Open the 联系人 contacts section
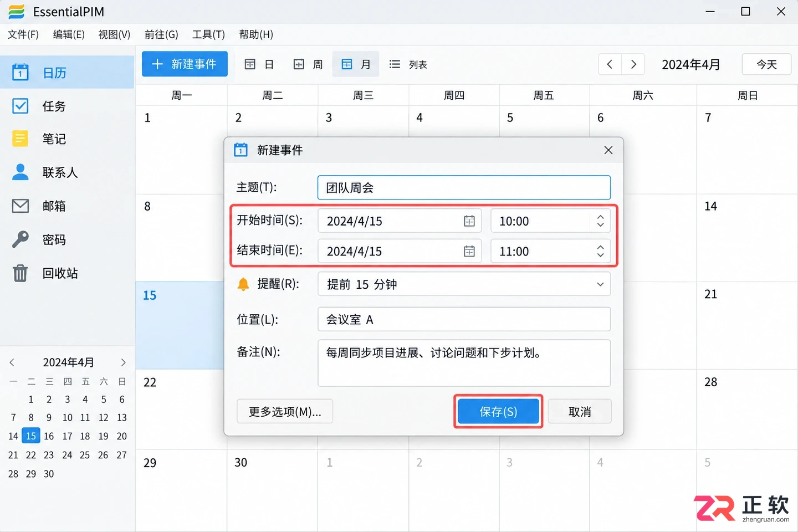 [67, 172]
